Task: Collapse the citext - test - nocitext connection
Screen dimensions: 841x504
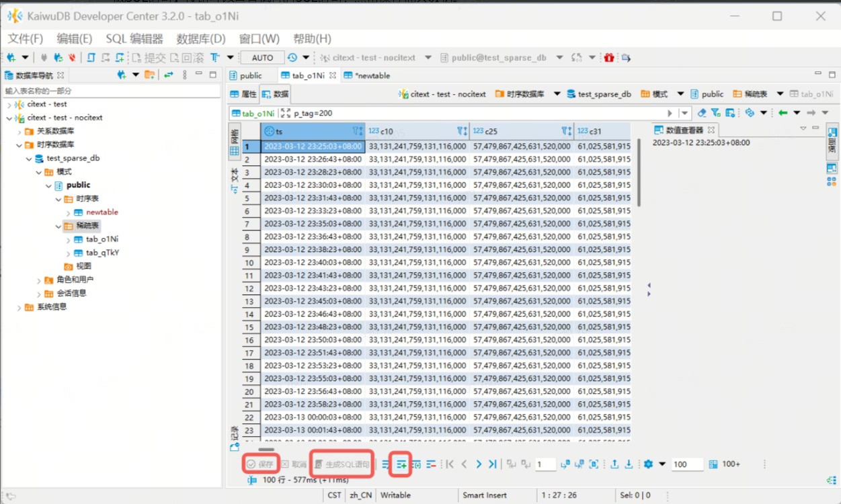Action: click(x=9, y=118)
